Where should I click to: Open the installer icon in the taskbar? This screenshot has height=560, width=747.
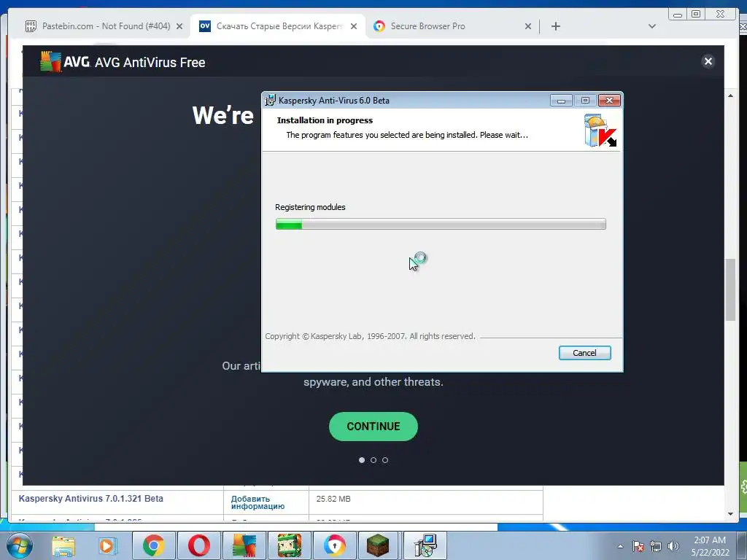coord(425,545)
